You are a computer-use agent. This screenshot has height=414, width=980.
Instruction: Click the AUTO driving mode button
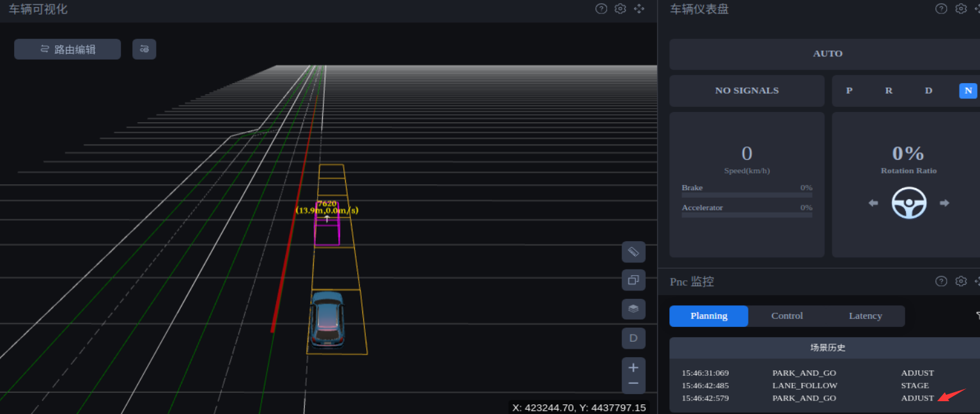827,54
